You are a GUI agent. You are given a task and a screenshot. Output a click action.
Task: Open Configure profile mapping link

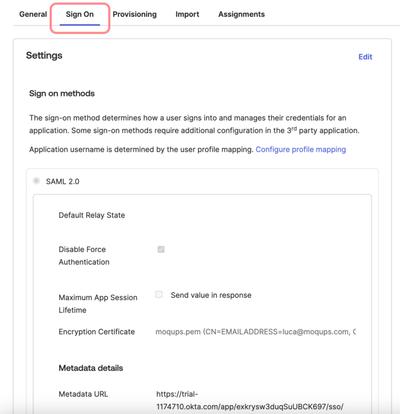tap(301, 149)
